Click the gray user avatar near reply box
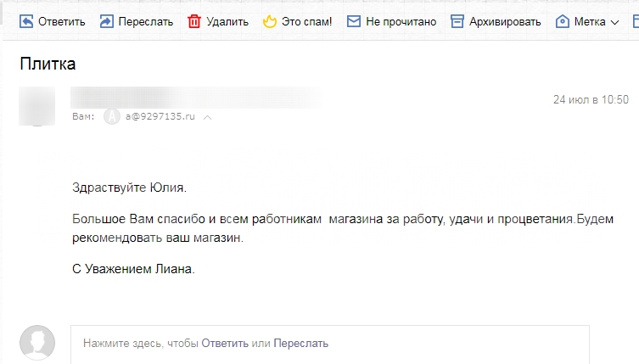The image size is (639, 364). [x=37, y=343]
